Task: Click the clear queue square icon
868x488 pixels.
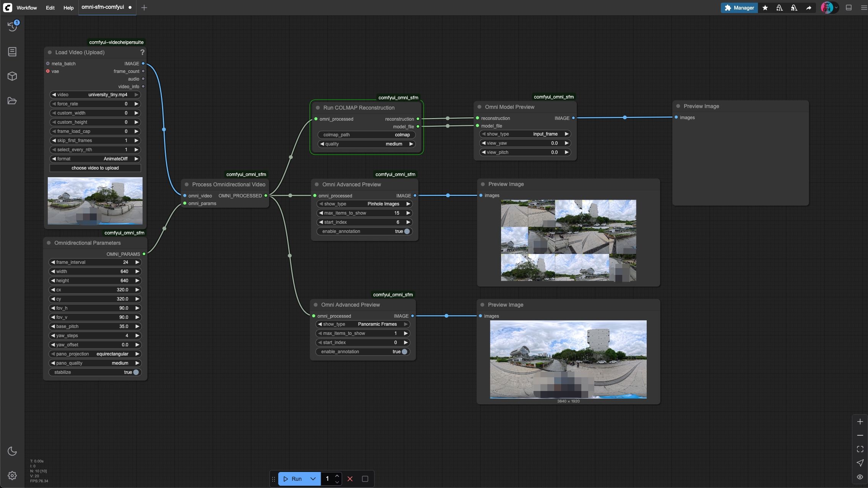Action: pyautogui.click(x=365, y=479)
